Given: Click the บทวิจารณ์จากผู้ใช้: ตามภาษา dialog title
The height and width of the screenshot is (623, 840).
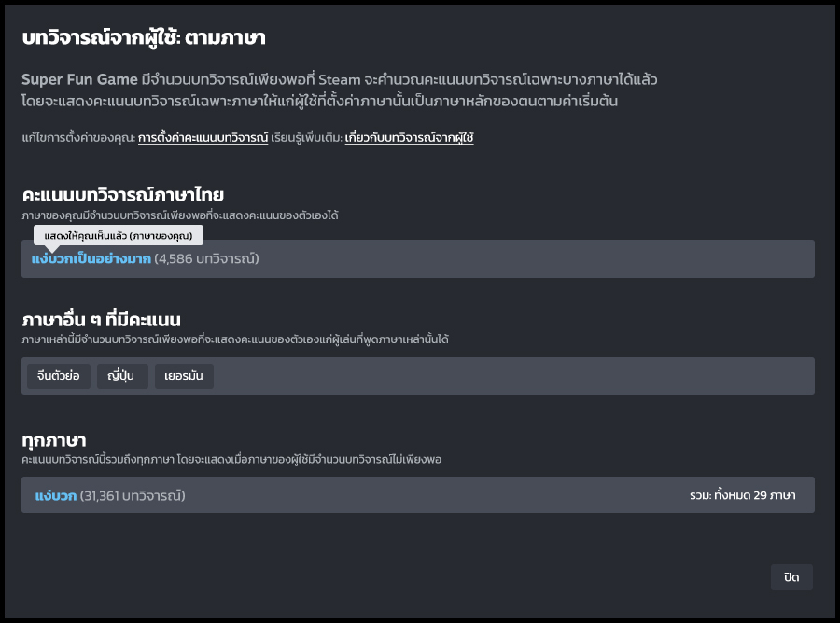Looking at the screenshot, I should pyautogui.click(x=143, y=38).
